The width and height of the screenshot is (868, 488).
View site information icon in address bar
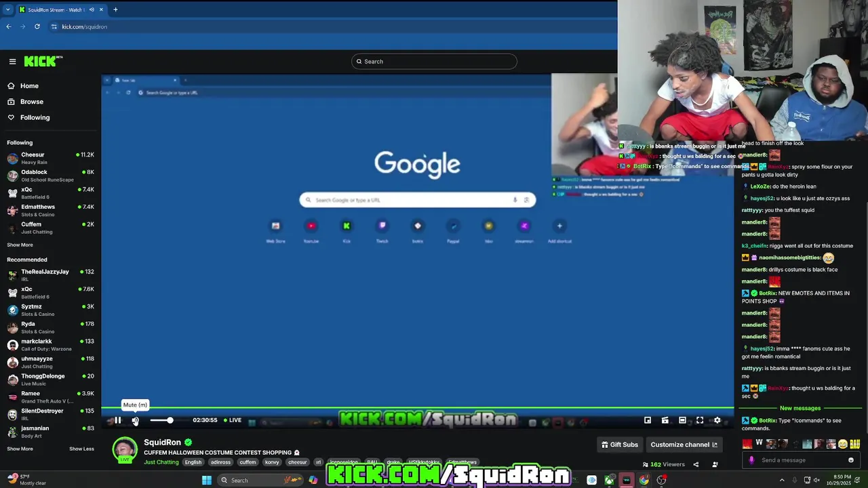pyautogui.click(x=54, y=26)
